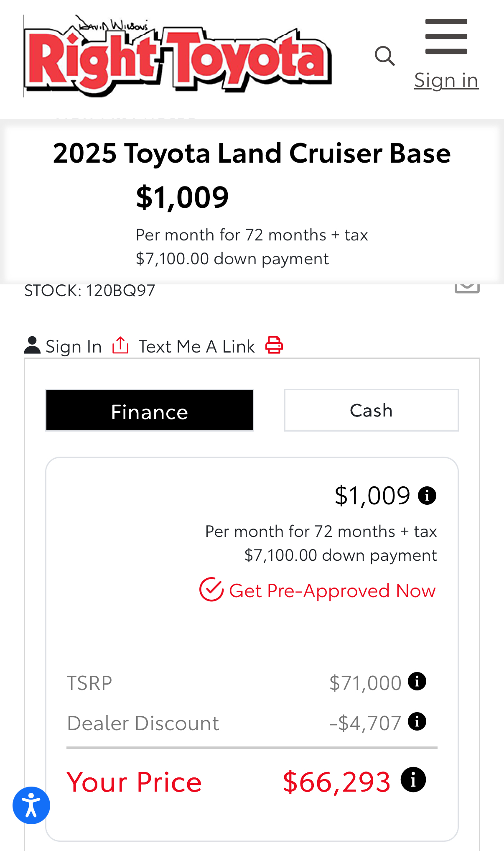The height and width of the screenshot is (851, 504).
Task: Click the Sign in link in header
Action: [x=446, y=80]
